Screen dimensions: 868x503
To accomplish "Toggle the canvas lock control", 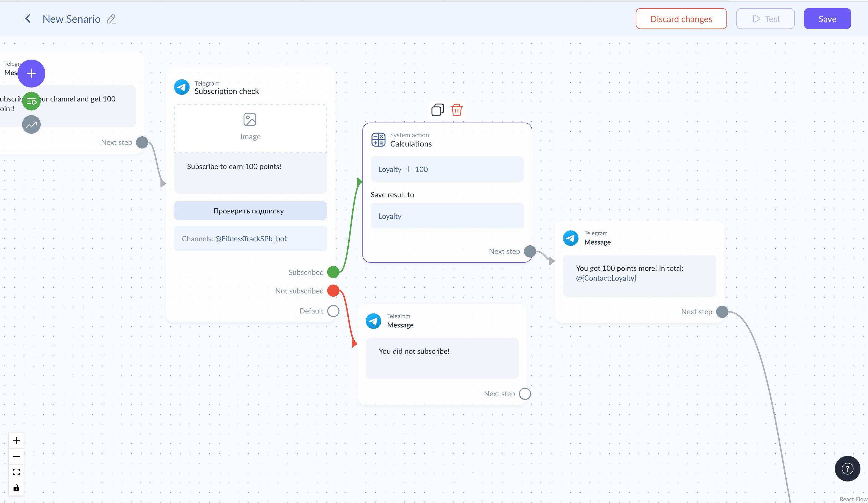I will coord(16,488).
